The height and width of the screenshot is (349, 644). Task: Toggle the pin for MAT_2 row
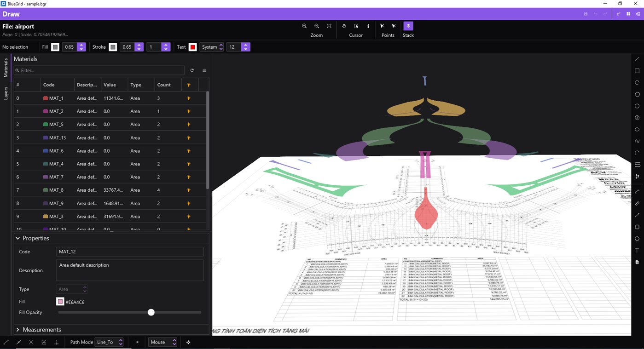(x=189, y=111)
